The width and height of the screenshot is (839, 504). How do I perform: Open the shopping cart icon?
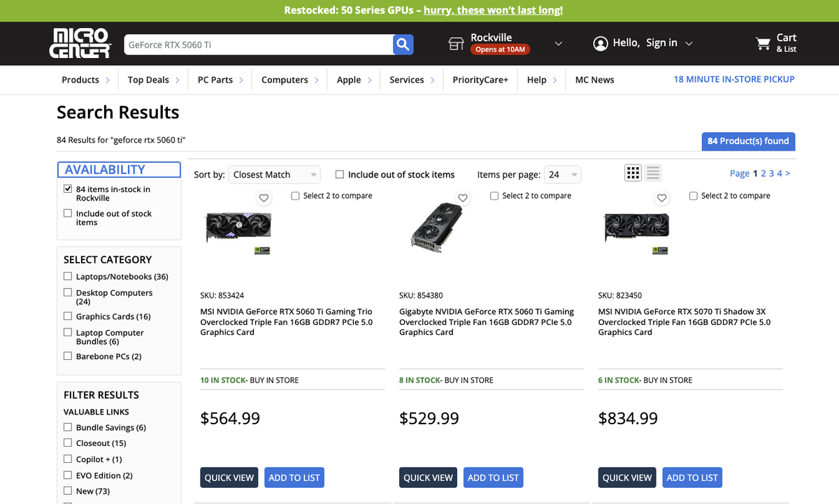click(x=763, y=44)
